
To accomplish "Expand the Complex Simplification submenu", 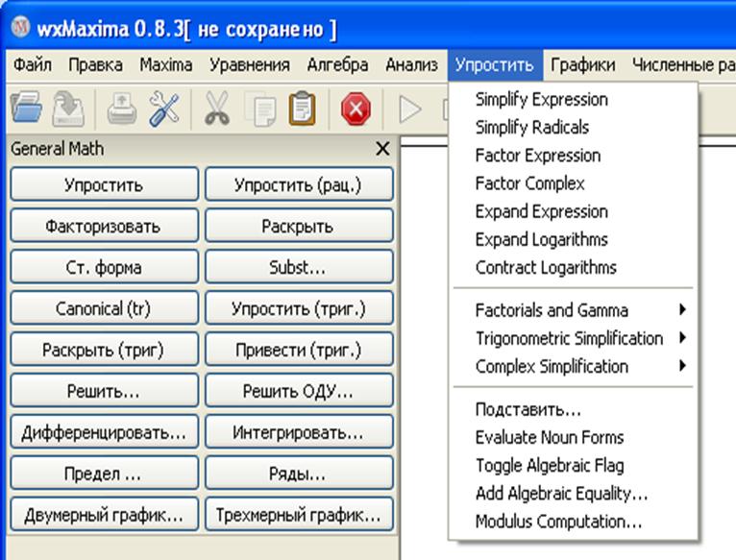I will pos(573,367).
